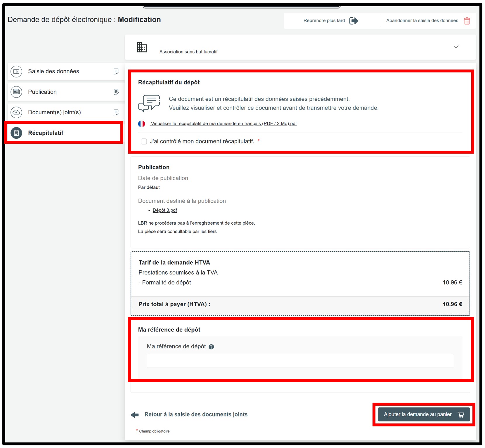Open the Saisie des données step
Viewport: 485px width, 448px height.
point(53,72)
